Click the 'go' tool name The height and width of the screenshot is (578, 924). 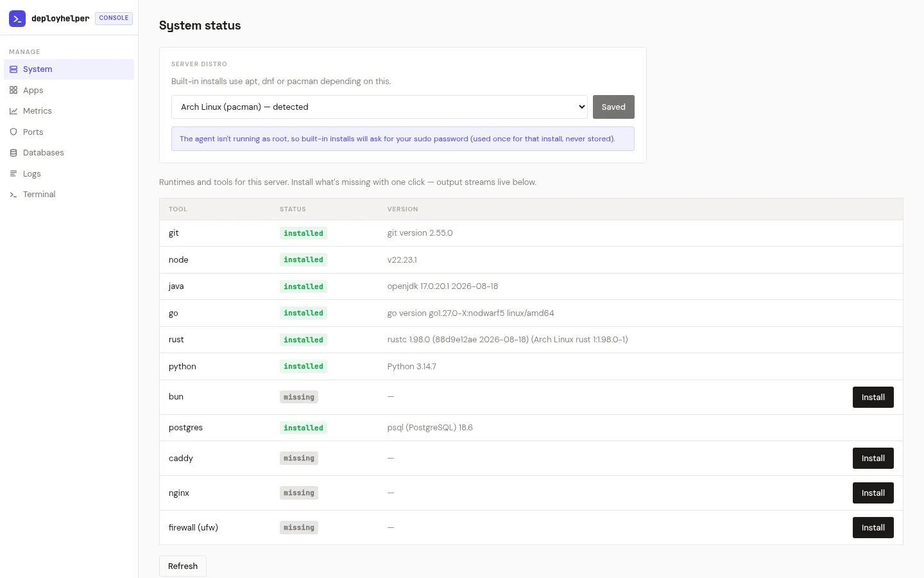pos(173,313)
